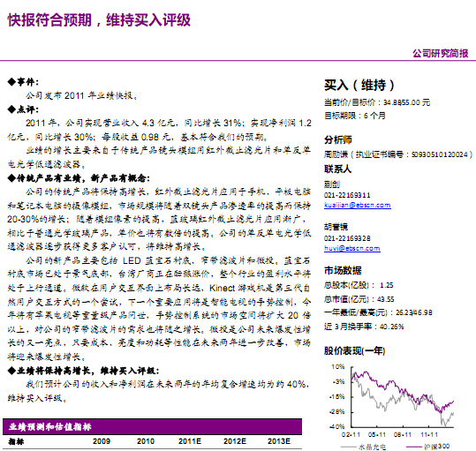The height and width of the screenshot is (451, 476).
Task: Open the kuaijian@ebscn.com email link
Action: [x=358, y=205]
